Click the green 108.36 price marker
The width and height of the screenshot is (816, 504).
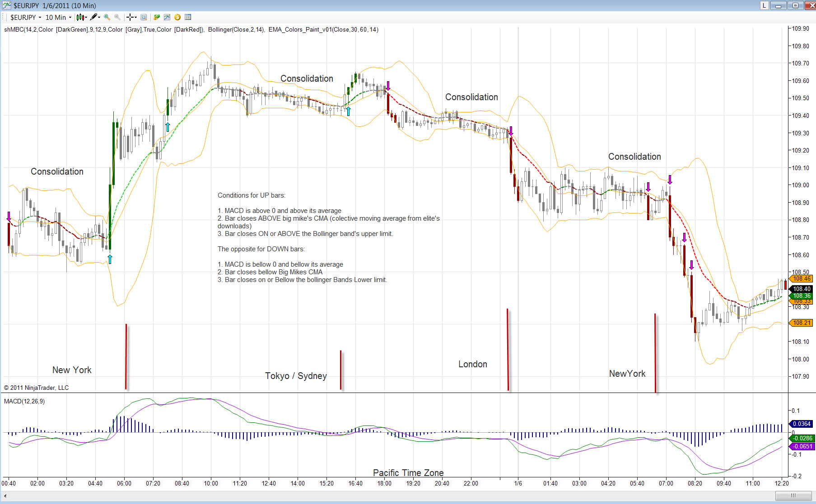[x=801, y=296]
